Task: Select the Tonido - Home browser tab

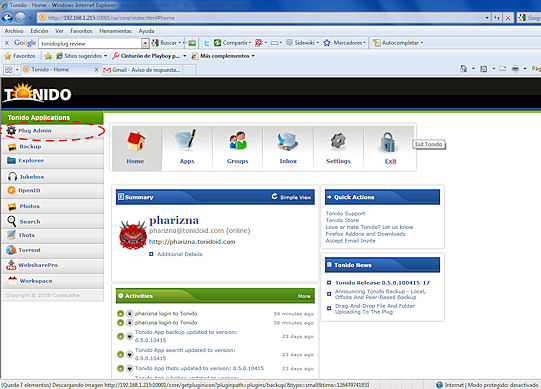Action: 60,70
